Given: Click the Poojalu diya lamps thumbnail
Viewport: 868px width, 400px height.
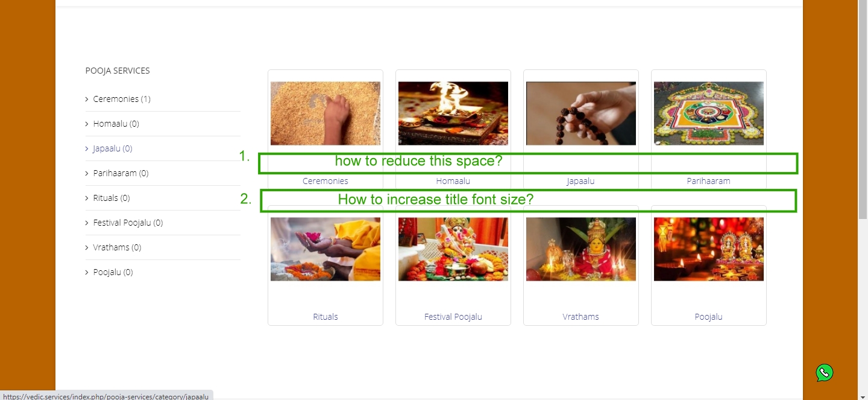Looking at the screenshot, I should [709, 249].
